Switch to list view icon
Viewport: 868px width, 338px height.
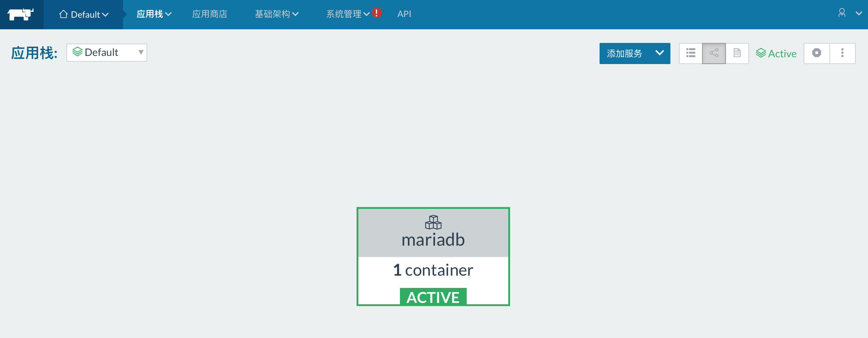(x=691, y=53)
